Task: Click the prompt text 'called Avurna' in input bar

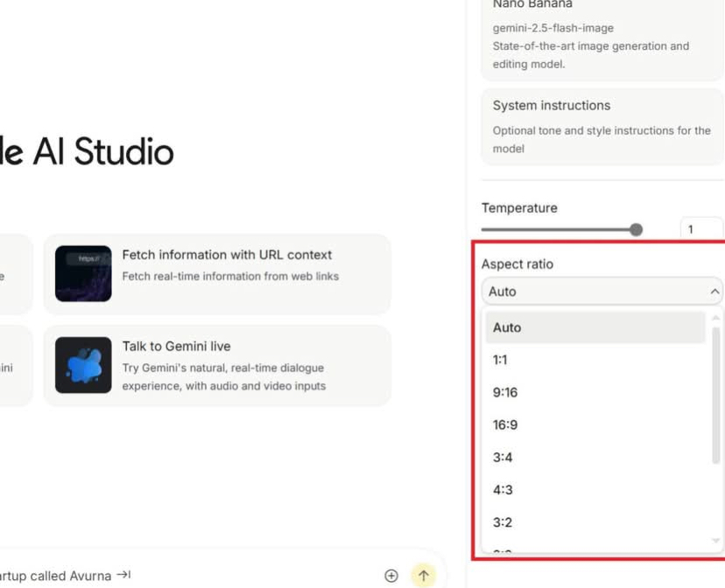Action: point(70,576)
